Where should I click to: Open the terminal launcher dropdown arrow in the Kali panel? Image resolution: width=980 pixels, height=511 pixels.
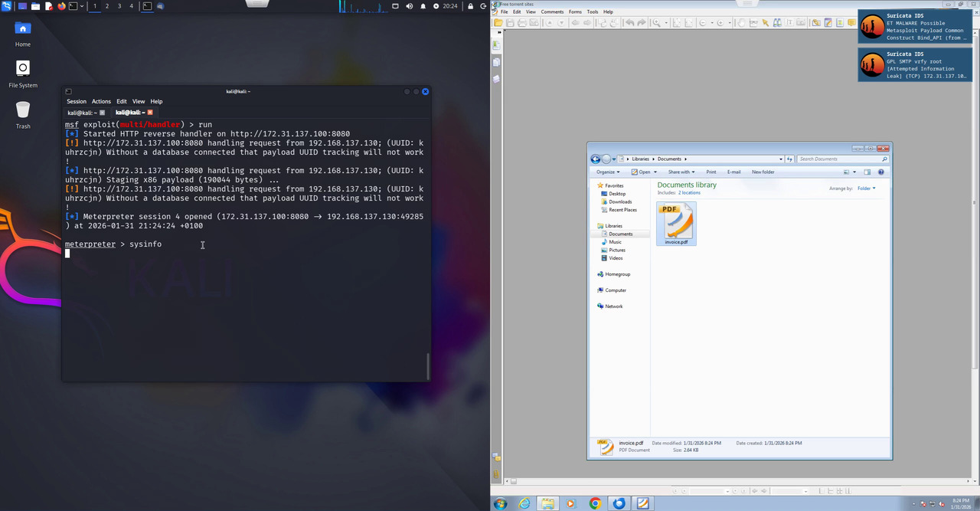[x=82, y=6]
